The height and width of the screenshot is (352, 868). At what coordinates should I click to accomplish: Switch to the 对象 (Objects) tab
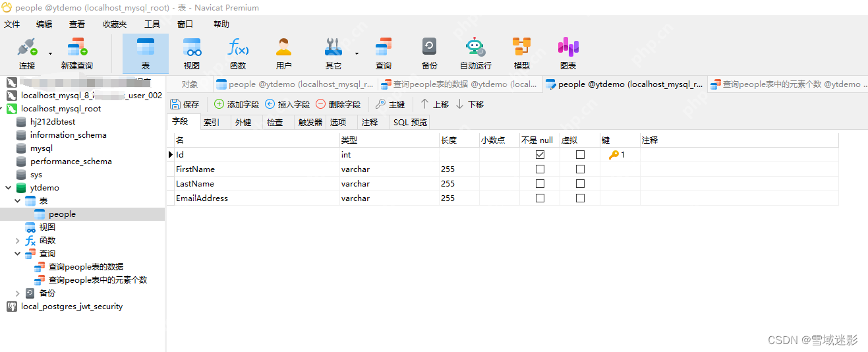[190, 84]
